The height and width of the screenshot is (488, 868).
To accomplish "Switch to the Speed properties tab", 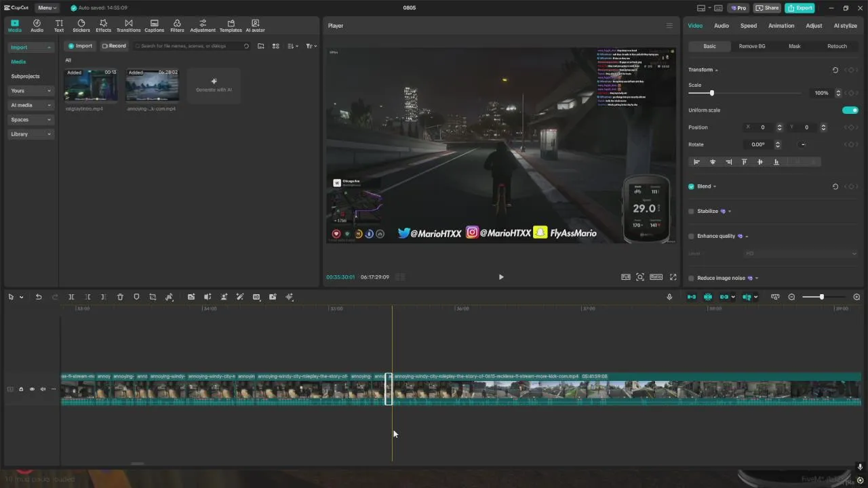I will click(x=749, y=26).
